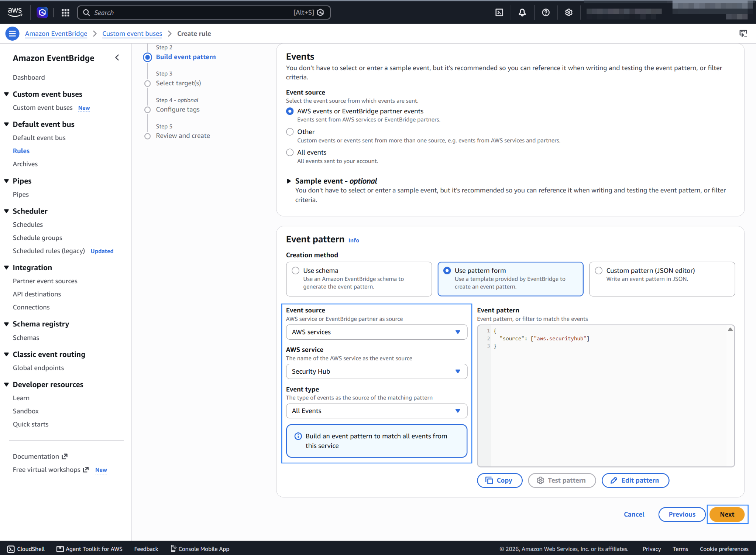
Task: Collapse the Scheduler nav section
Action: click(x=6, y=211)
